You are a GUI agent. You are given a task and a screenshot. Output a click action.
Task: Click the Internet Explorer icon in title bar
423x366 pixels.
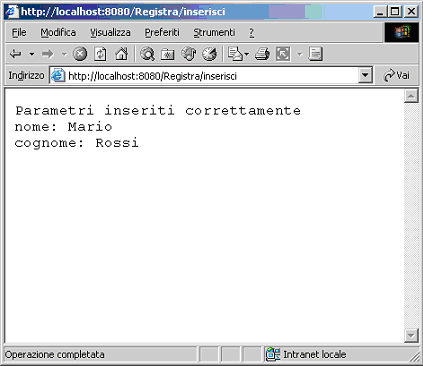pos(12,12)
